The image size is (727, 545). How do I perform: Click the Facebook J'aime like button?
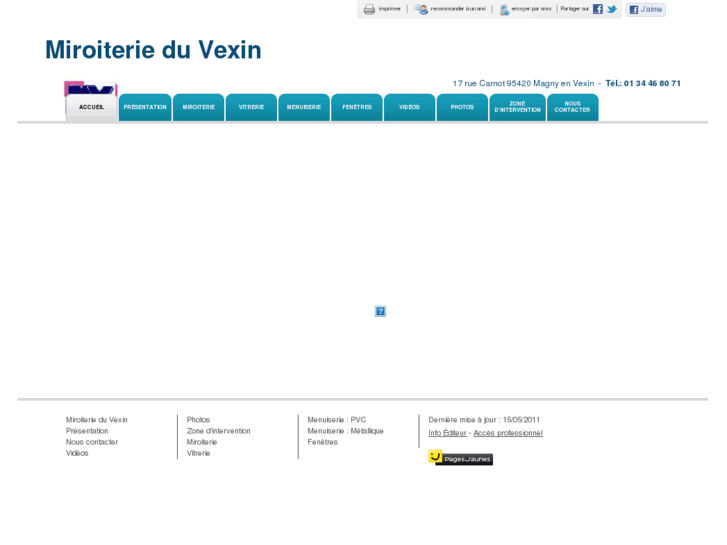click(x=645, y=9)
